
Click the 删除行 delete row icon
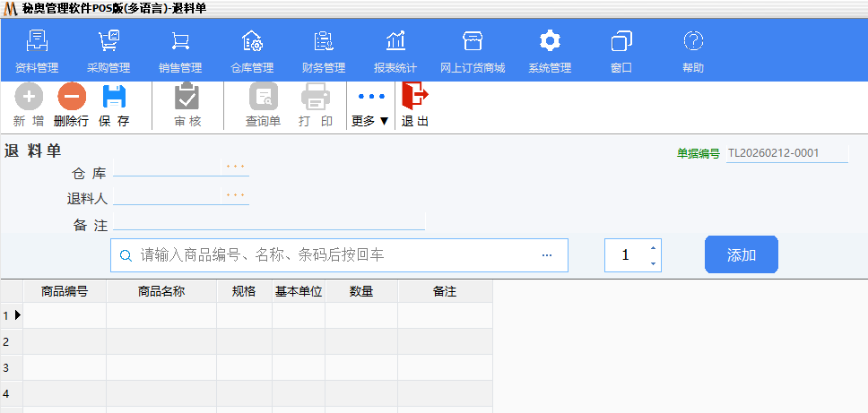coord(71,97)
